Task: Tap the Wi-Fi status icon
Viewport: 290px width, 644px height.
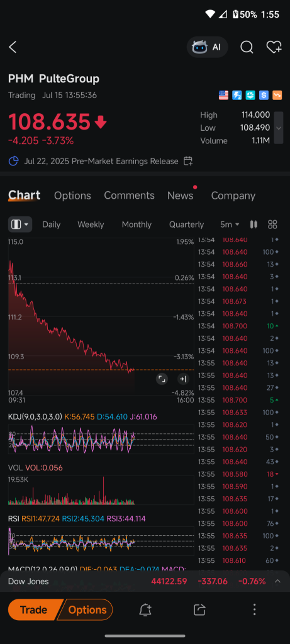Action: tap(210, 14)
